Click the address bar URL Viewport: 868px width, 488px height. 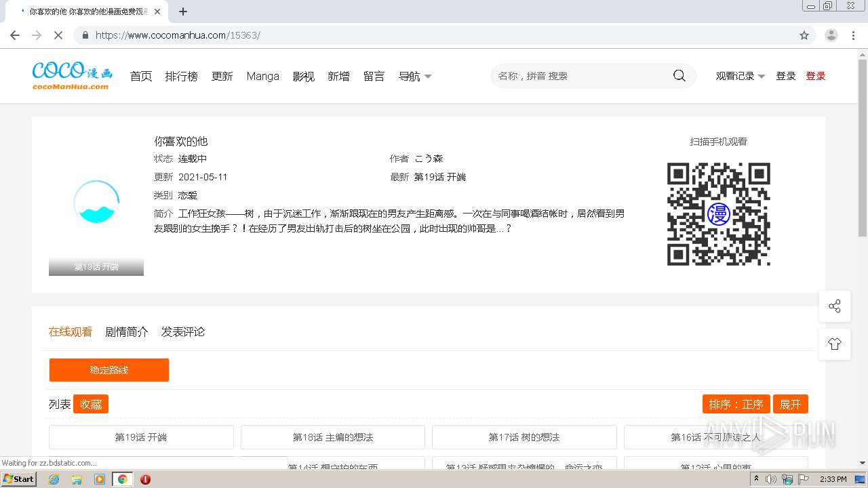coord(178,35)
